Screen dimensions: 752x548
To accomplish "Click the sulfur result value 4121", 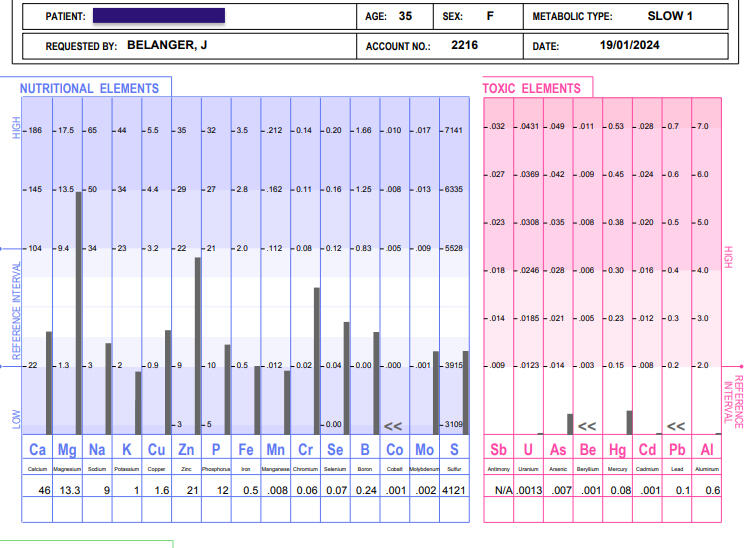I will pos(454,490).
